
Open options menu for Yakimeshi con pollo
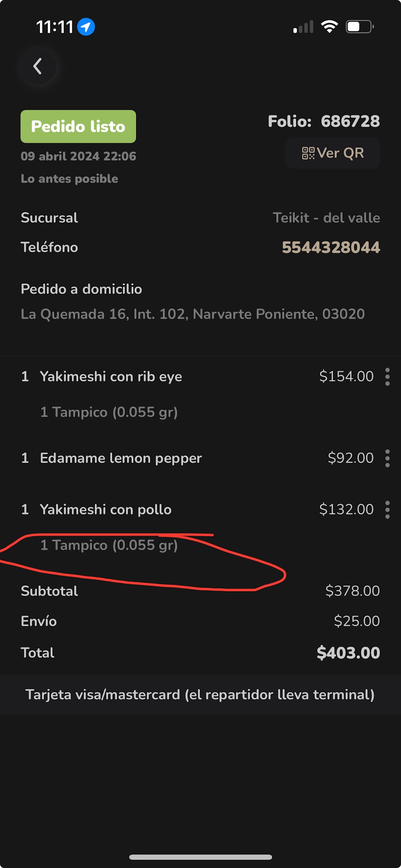point(387,509)
